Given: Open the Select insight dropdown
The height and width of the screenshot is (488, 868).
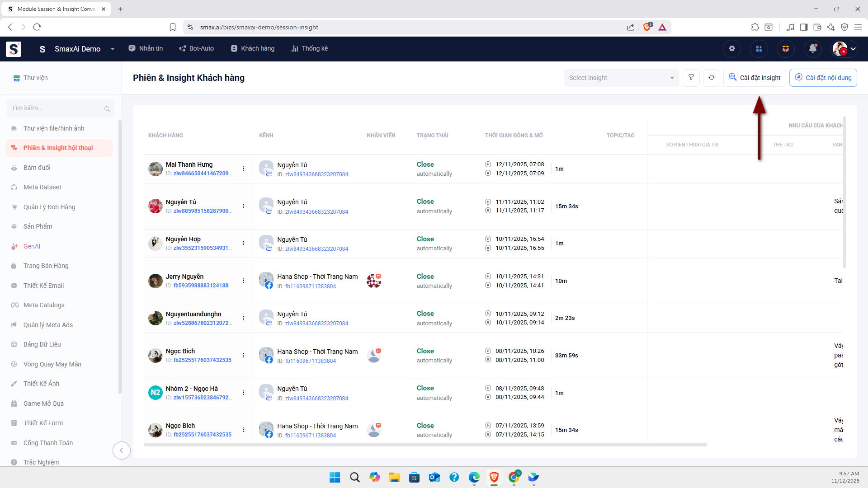Looking at the screenshot, I should click(621, 78).
